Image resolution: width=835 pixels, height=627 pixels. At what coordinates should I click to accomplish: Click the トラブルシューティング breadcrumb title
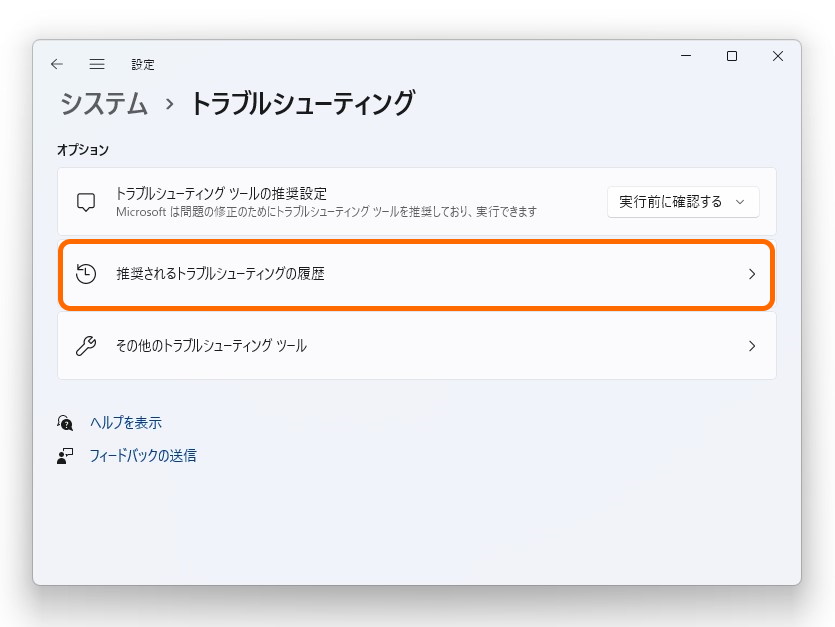(302, 103)
